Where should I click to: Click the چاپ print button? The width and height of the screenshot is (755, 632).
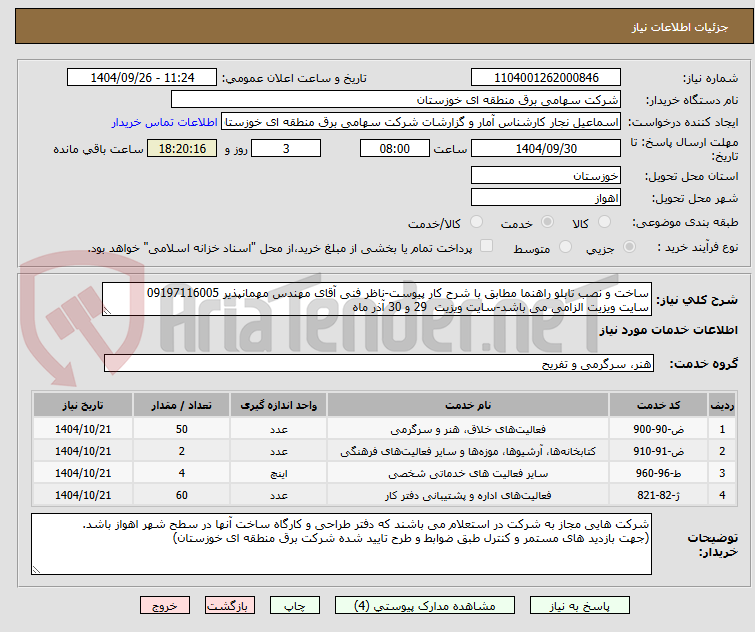[295, 606]
